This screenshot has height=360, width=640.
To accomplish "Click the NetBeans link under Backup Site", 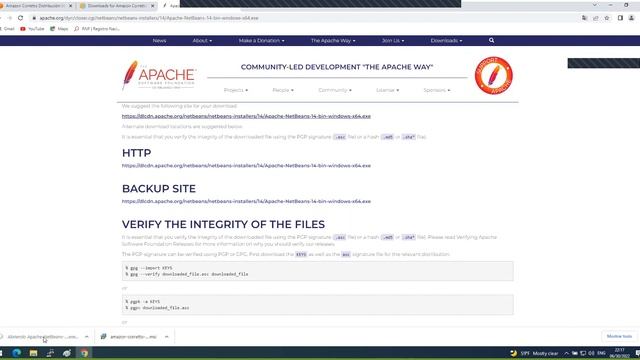I will coord(246,201).
